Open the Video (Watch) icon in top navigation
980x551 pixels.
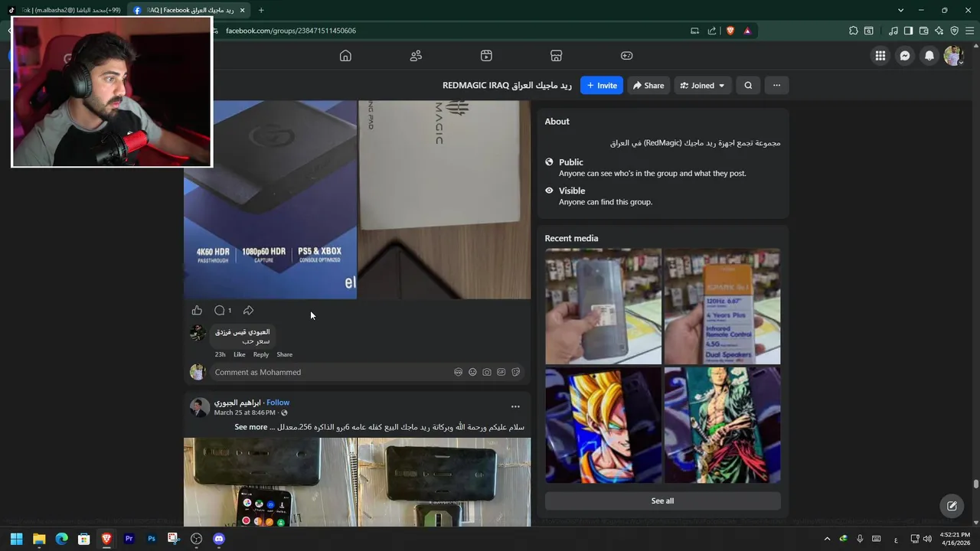(486, 56)
